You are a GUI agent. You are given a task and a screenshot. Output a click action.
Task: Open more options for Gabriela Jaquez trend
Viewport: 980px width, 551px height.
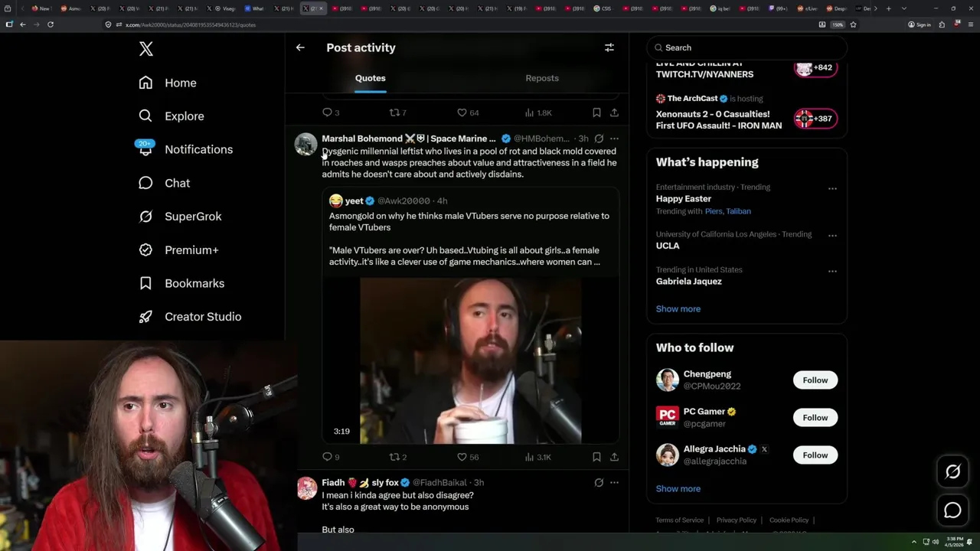[832, 271]
